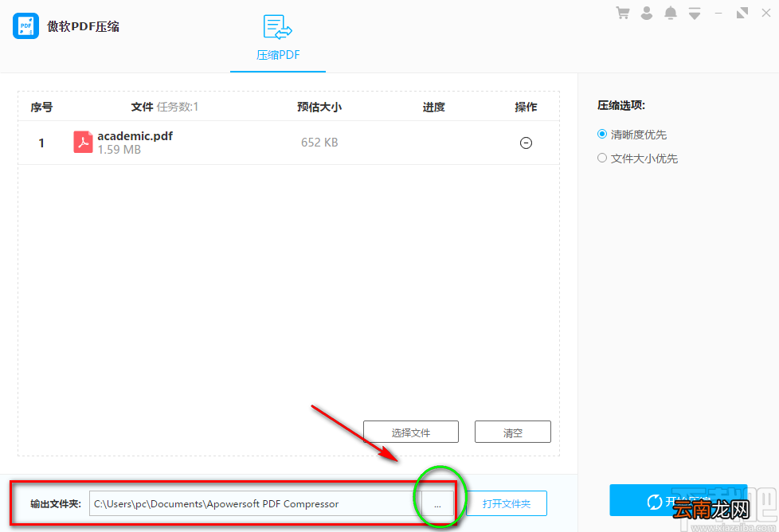Open the notification bell icon
The height and width of the screenshot is (532, 779).
point(670,13)
